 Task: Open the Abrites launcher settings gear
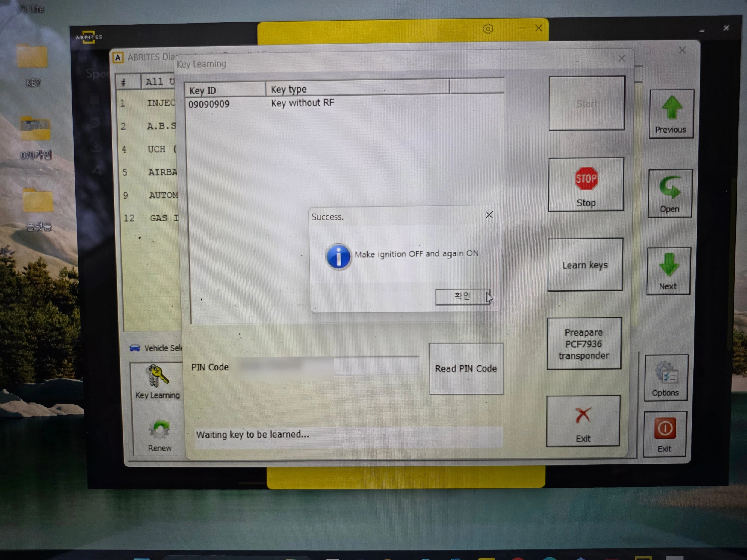click(x=488, y=29)
